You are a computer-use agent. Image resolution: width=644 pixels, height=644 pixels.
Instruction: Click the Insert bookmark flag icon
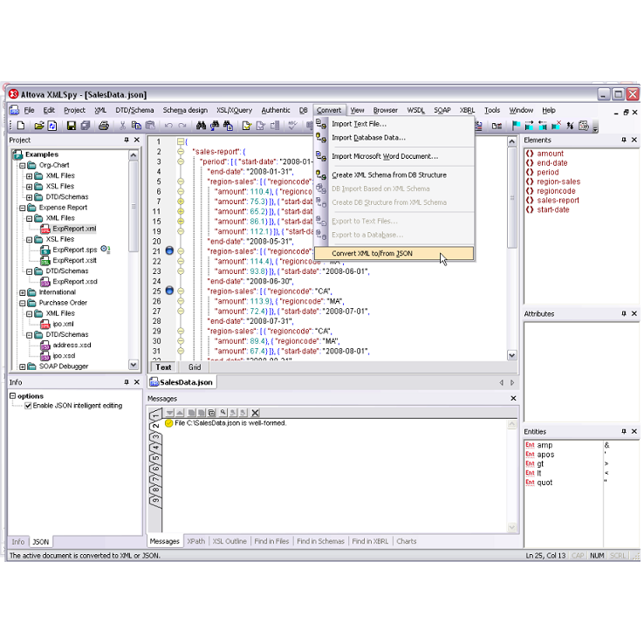tap(516, 126)
